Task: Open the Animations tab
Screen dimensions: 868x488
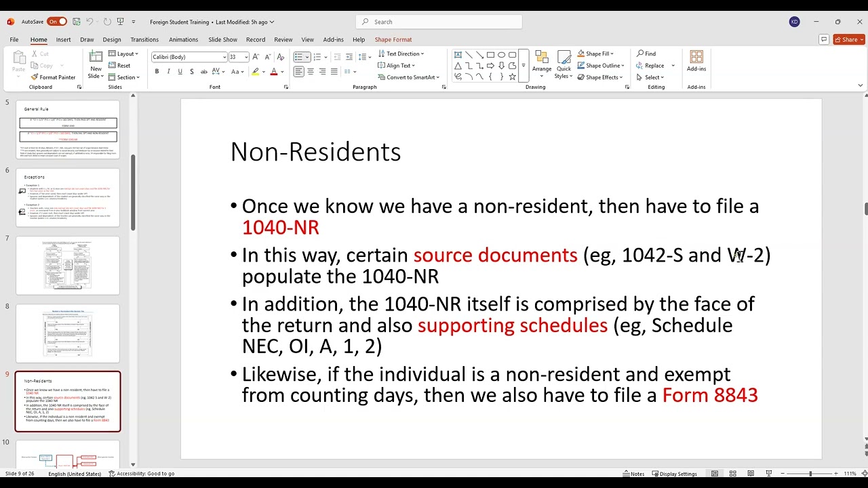Action: 183,39
